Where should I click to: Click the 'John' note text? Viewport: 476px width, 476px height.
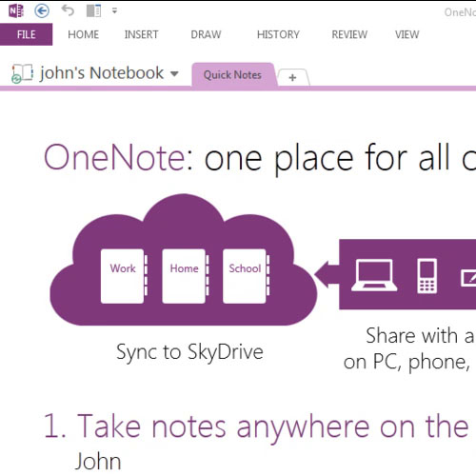pyautogui.click(x=98, y=462)
